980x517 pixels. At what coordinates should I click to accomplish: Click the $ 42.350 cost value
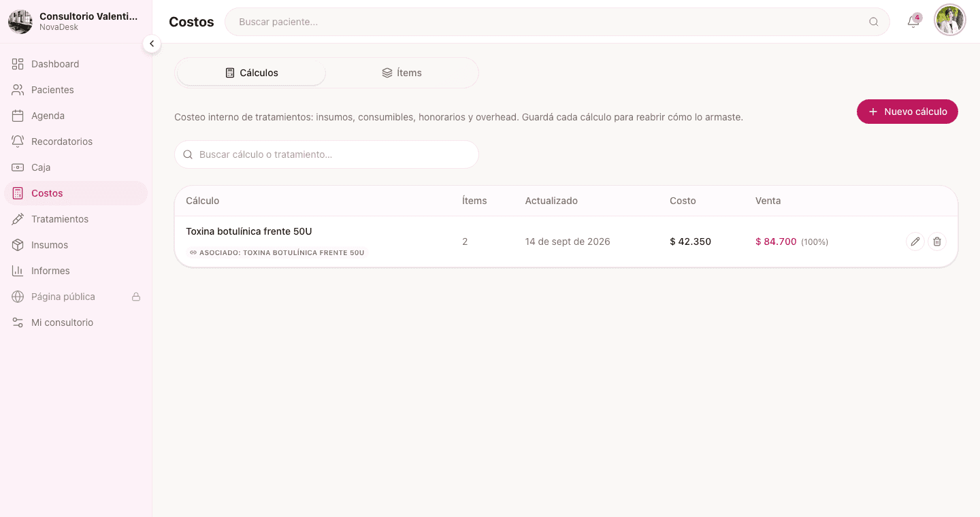point(690,241)
